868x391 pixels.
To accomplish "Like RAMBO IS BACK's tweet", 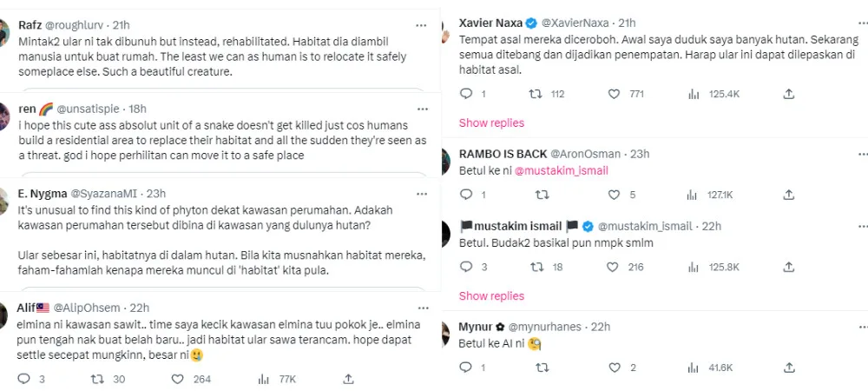I will (x=615, y=195).
